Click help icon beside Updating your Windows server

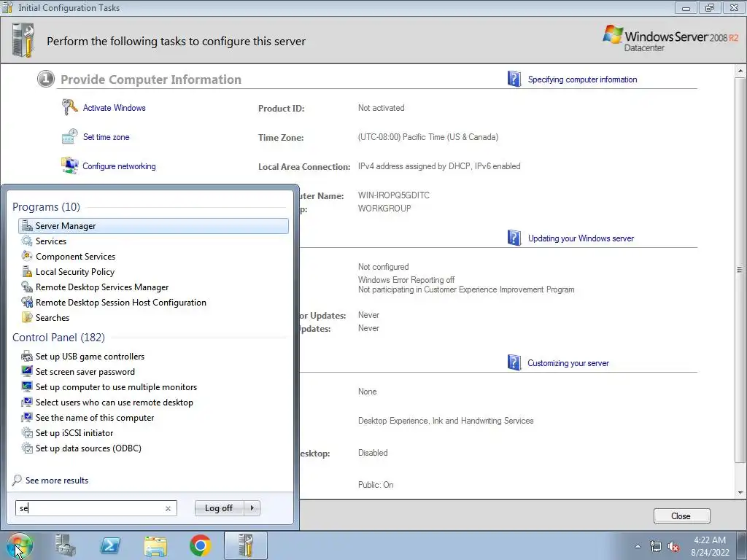[514, 238]
